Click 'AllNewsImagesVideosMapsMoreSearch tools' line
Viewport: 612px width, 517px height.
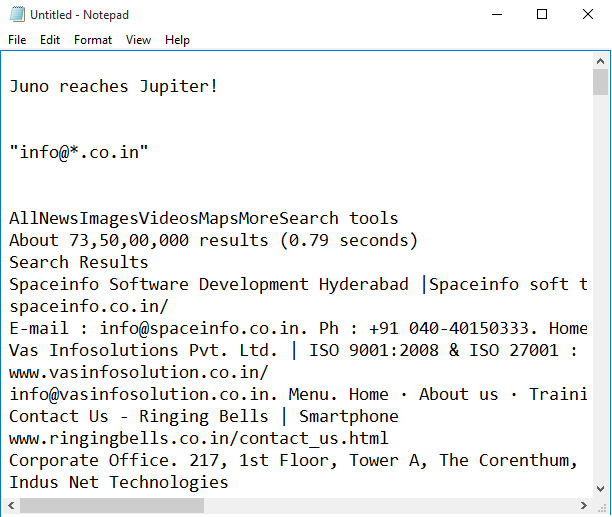point(204,219)
